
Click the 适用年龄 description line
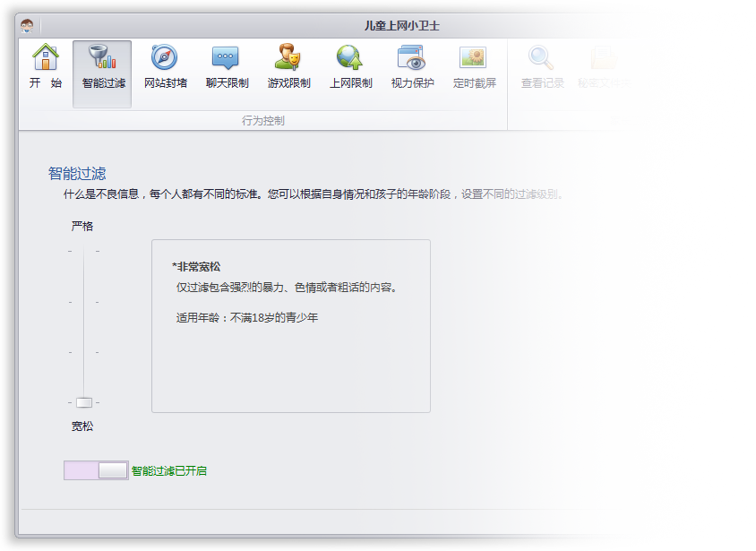pyautogui.click(x=247, y=318)
